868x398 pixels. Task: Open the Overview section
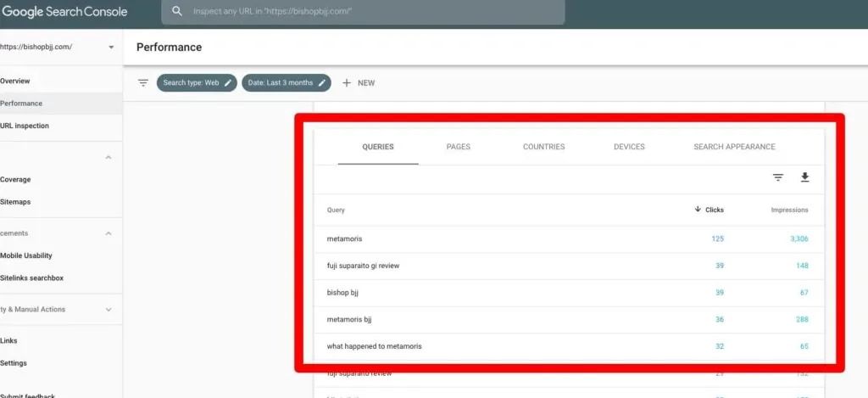tap(15, 81)
